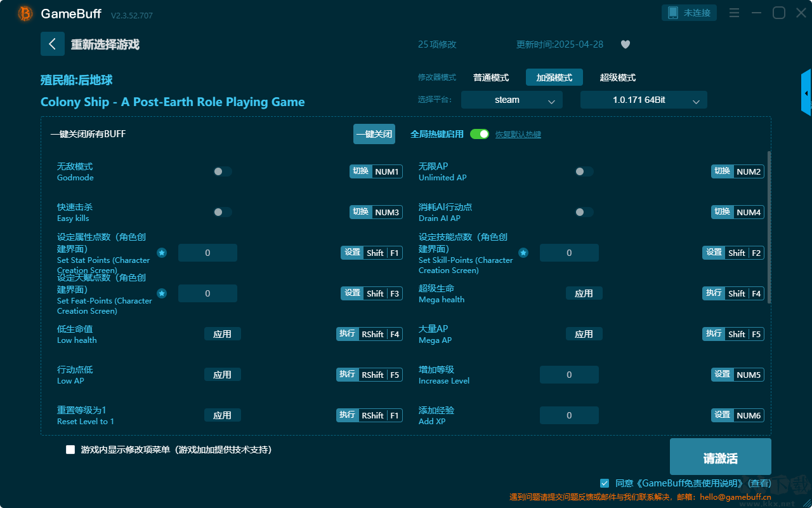The height and width of the screenshot is (508, 812).
Task: Click the Colony Ship game title text
Action: (x=173, y=102)
